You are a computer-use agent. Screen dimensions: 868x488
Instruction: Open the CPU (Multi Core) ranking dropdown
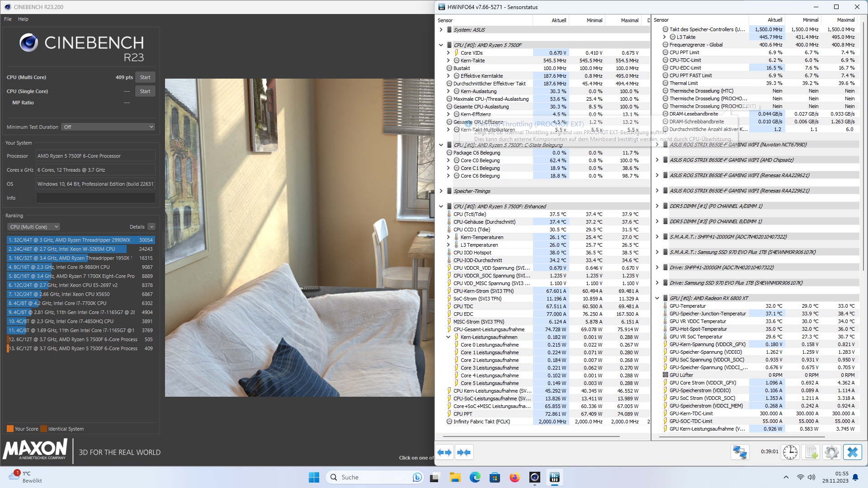click(33, 227)
